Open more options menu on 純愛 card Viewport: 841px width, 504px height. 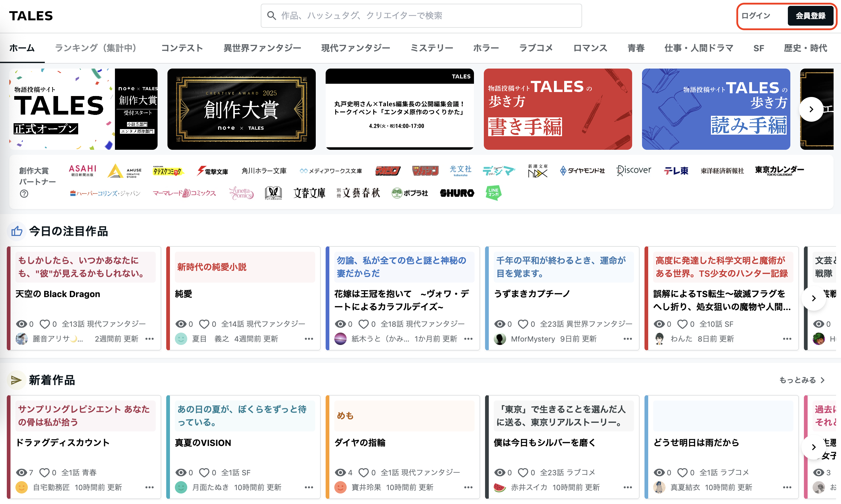pos(309,339)
